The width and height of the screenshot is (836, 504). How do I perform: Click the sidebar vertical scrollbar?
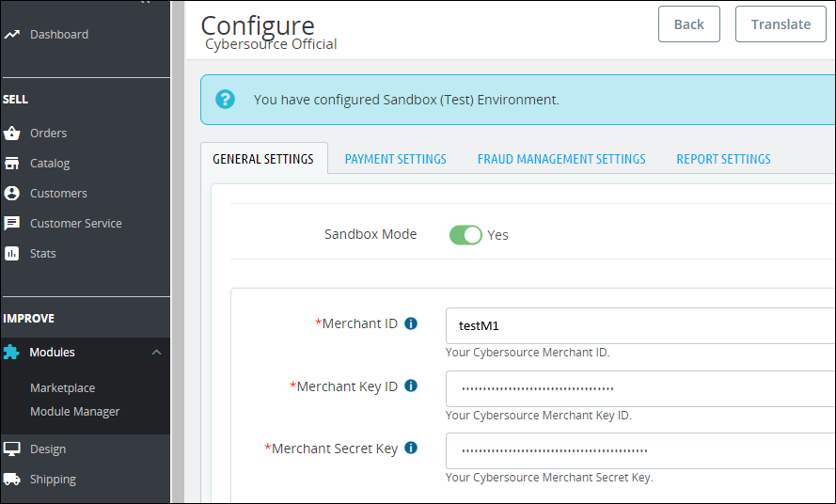(178, 252)
